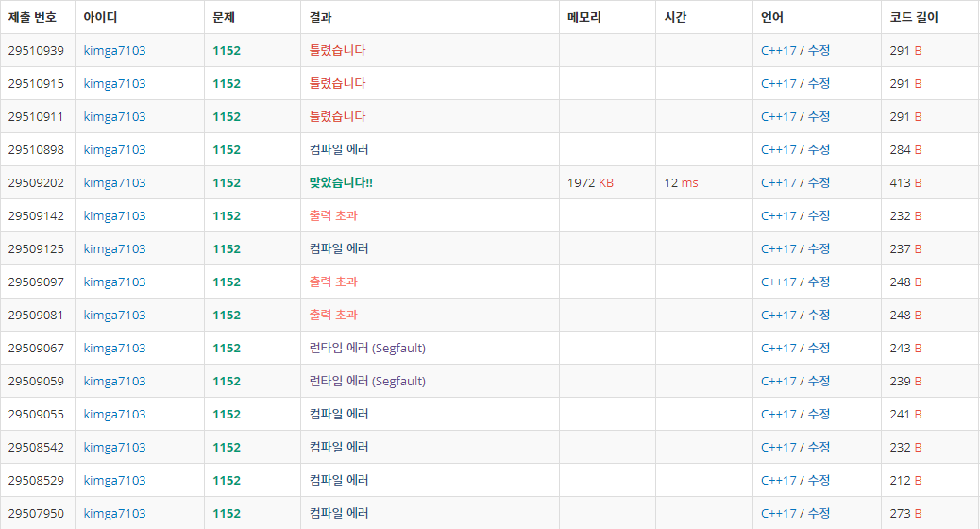Click 1972 KB memory value
Screen dimensions: 980x529
pyautogui.click(x=590, y=183)
